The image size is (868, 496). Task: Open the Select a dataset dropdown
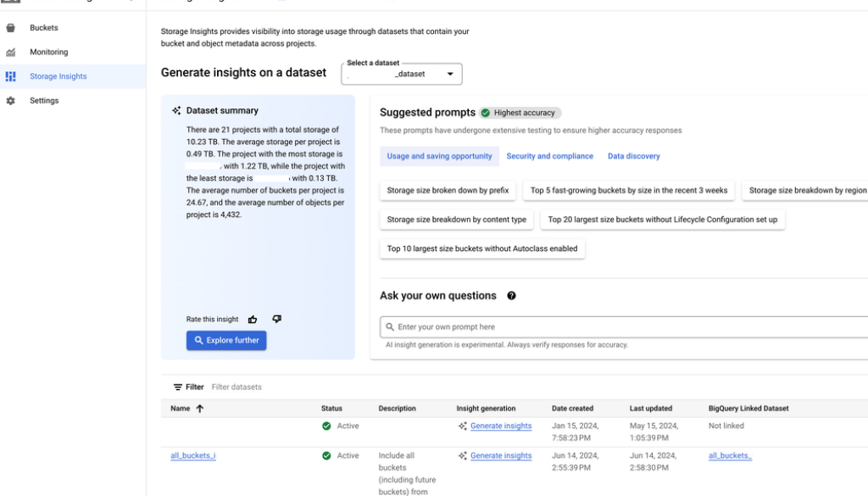(402, 74)
